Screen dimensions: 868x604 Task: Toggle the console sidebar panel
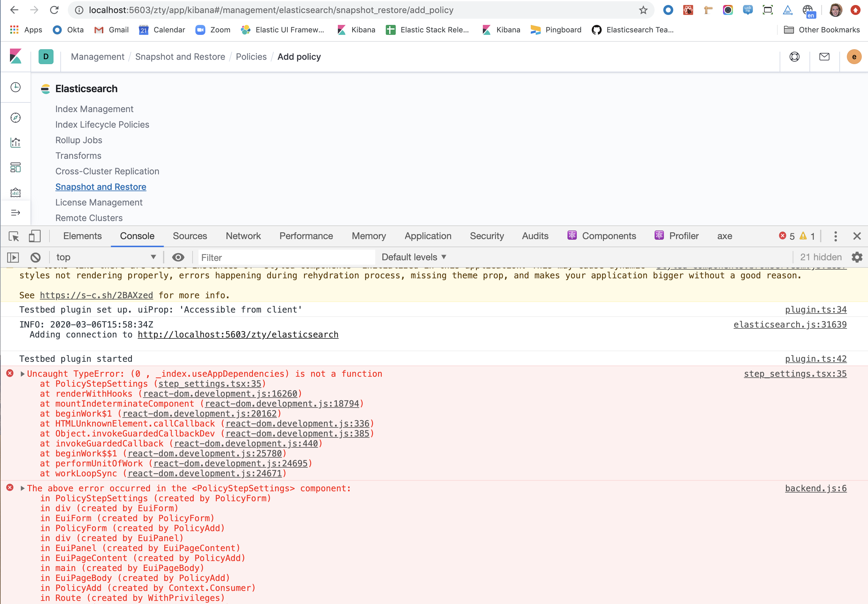(x=13, y=257)
